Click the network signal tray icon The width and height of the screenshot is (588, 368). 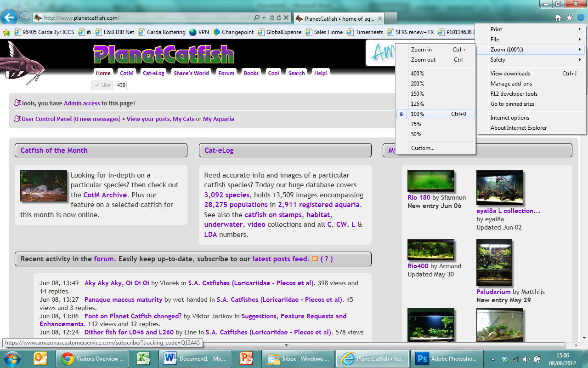pos(515,359)
